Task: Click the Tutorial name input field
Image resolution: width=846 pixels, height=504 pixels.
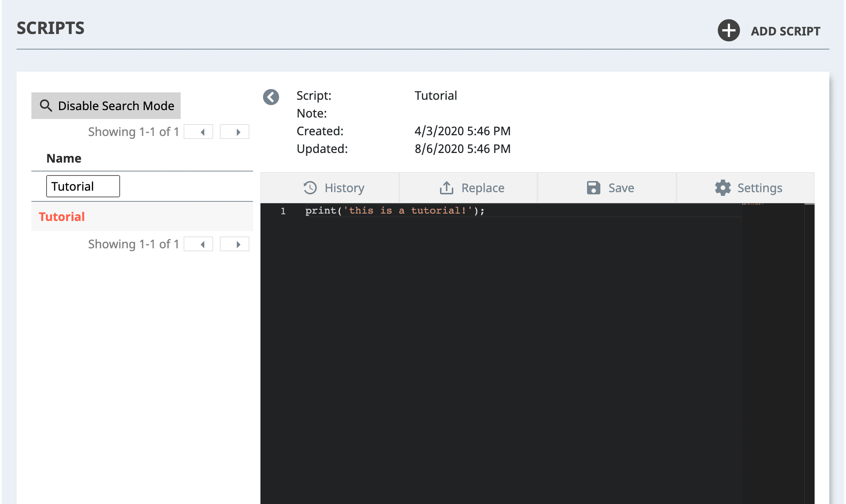Action: (83, 186)
